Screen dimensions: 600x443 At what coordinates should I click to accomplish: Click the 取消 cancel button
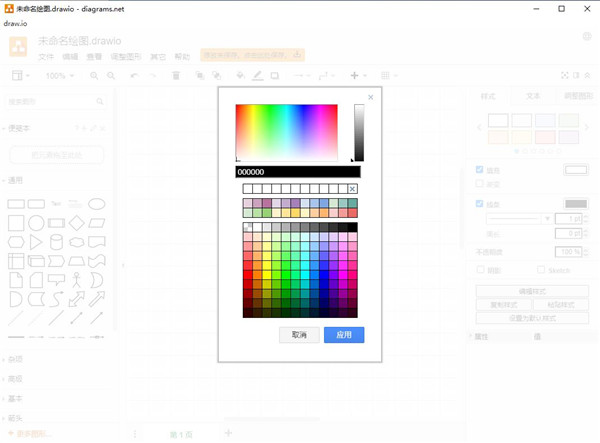coord(299,335)
